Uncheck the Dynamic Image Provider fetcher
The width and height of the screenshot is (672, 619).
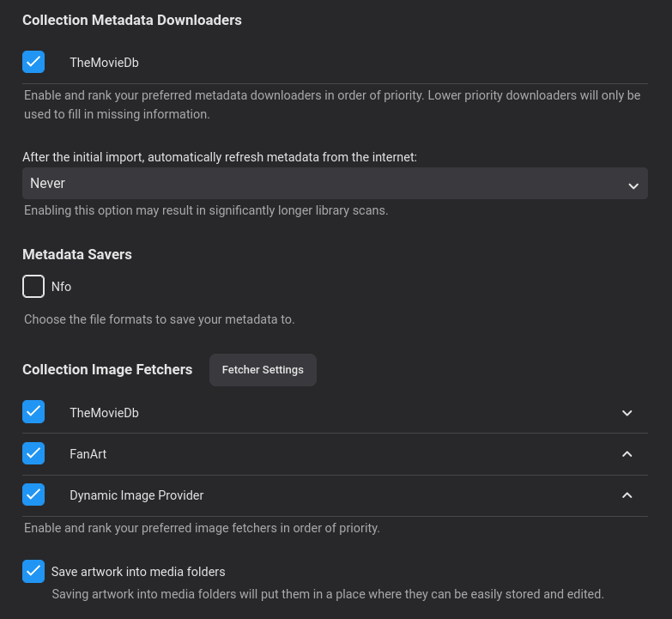(33, 495)
